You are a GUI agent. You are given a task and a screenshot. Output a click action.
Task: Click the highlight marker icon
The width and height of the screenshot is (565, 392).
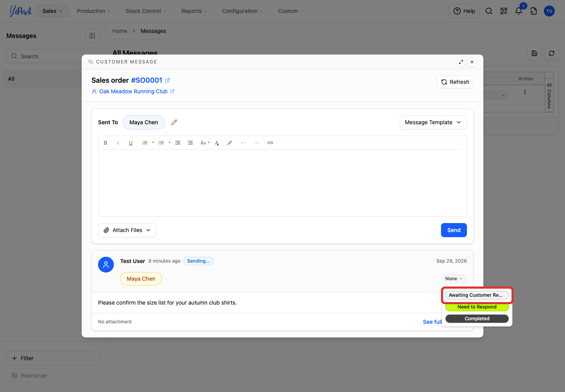pyautogui.click(x=230, y=143)
